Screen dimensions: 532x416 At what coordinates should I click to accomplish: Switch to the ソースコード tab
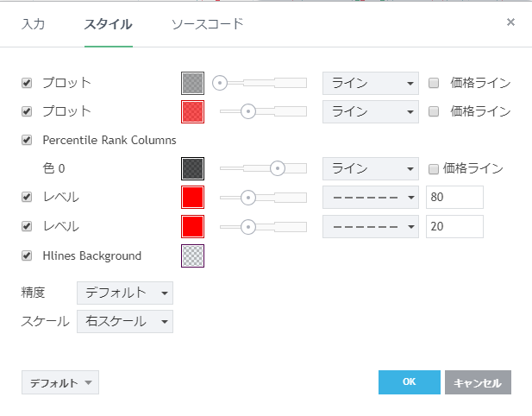[x=208, y=24]
